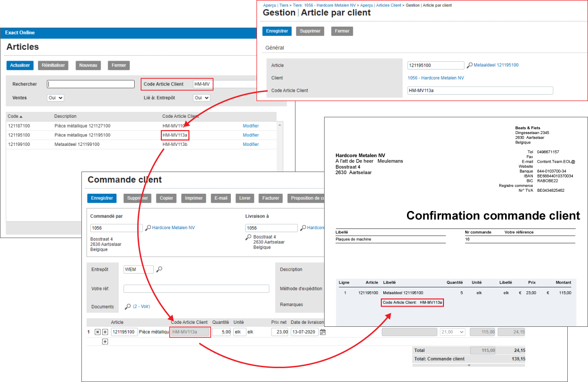The width and height of the screenshot is (588, 382).
Task: Click the Article field containing 121195100 in Gestion
Action: coord(436,65)
